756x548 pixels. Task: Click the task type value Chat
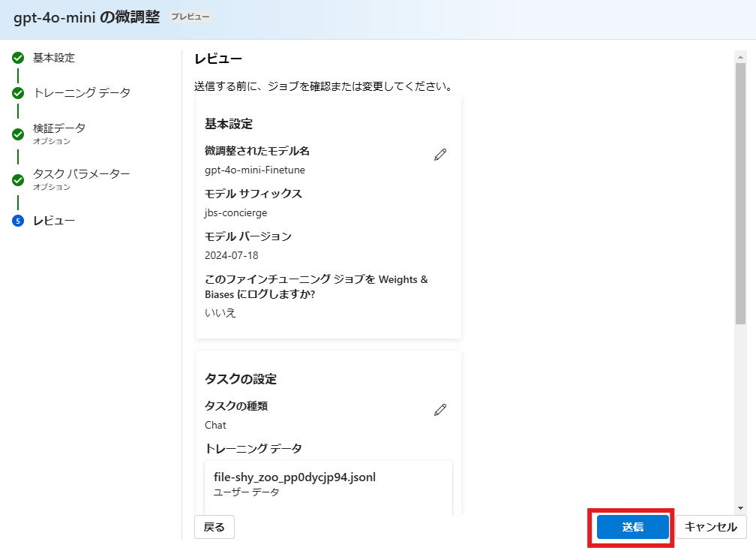click(x=215, y=425)
